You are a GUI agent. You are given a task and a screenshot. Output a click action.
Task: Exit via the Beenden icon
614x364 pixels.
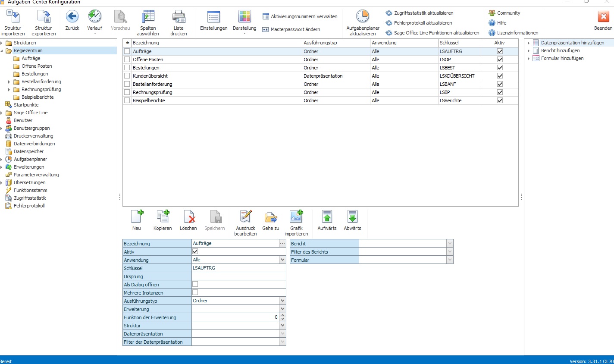[x=603, y=17]
